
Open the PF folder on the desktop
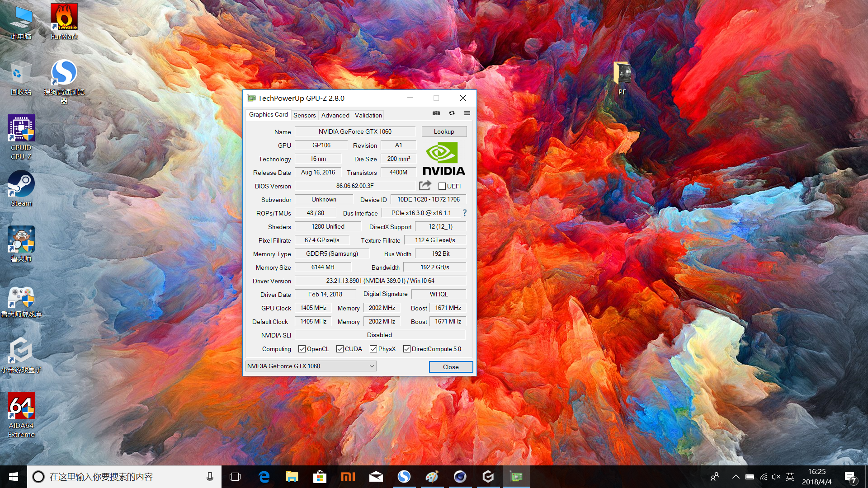point(622,78)
